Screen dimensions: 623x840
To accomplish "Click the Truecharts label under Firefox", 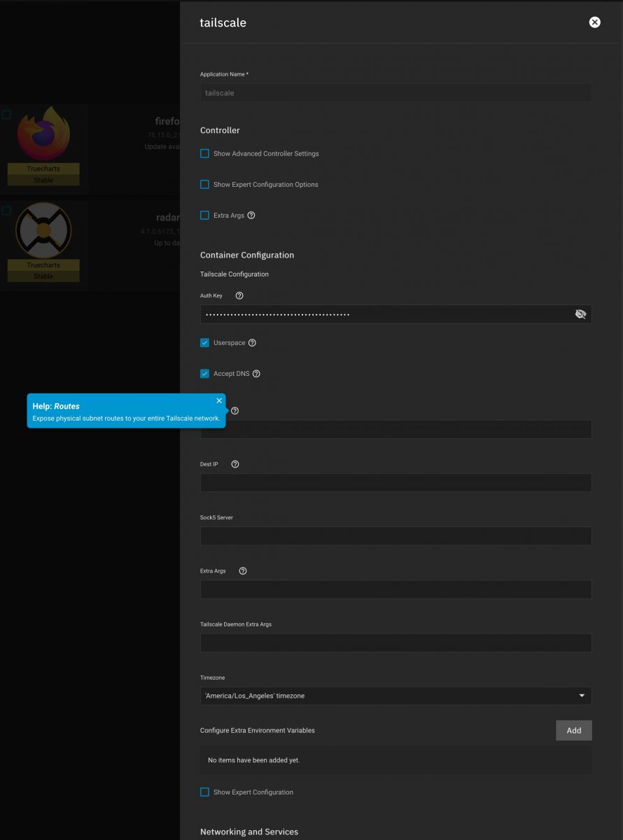I will (43, 169).
